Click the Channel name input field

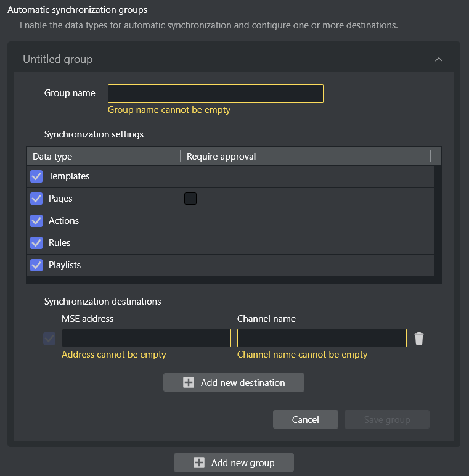pyautogui.click(x=321, y=338)
